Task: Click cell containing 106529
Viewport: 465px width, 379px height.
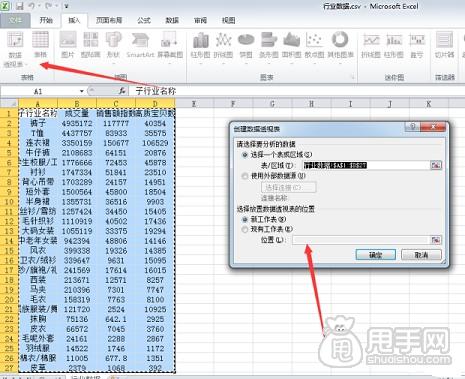Action: [x=155, y=143]
